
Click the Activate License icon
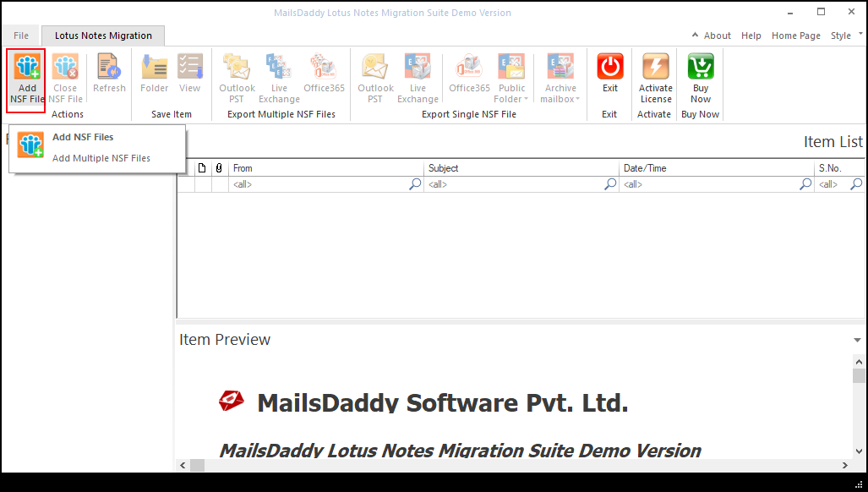[655, 67]
